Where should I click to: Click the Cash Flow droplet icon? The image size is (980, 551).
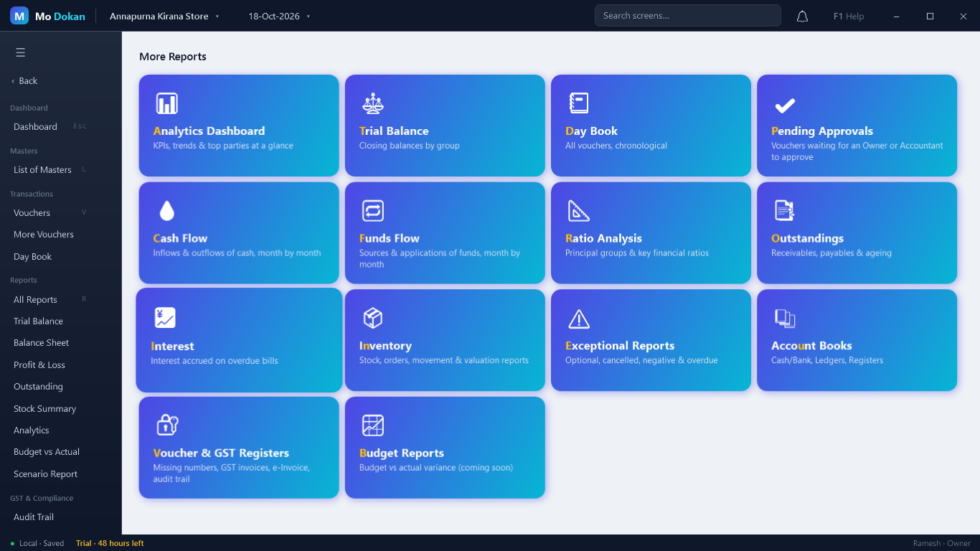[x=167, y=211]
